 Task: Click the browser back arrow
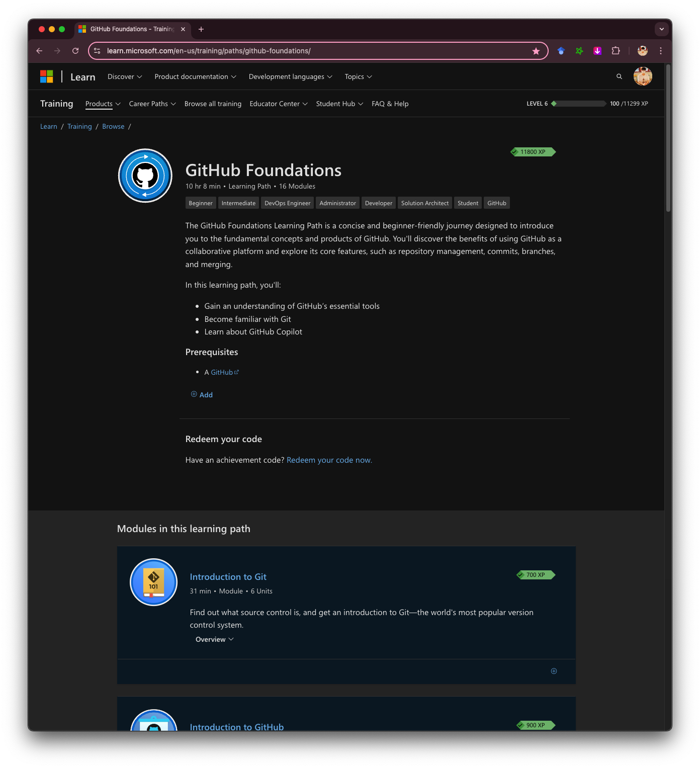39,51
